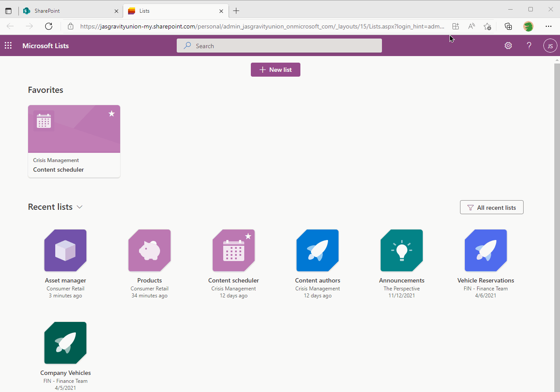Click the "4/5/2021" date text

(65, 388)
